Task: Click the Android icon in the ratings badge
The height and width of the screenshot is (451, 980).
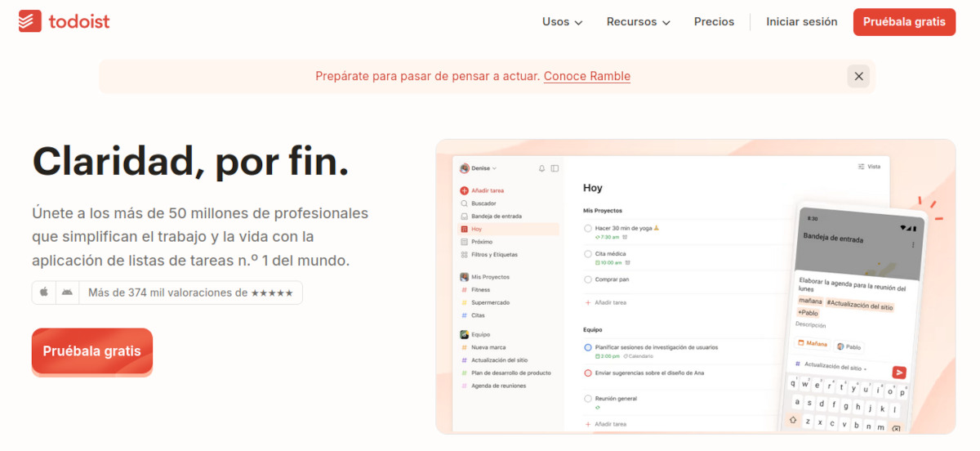Action: pos(67,292)
